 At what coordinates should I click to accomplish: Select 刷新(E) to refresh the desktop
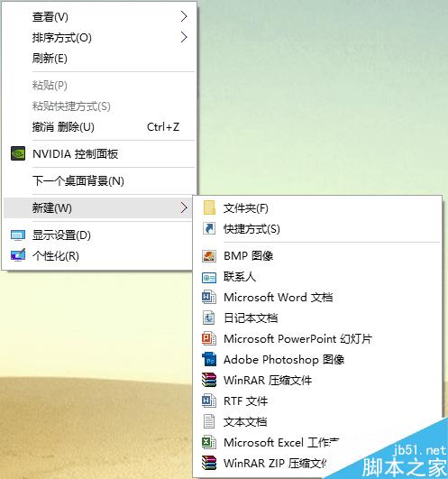click(99, 58)
